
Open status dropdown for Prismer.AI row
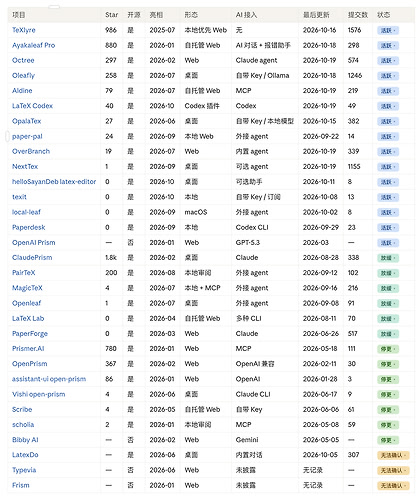(x=388, y=349)
